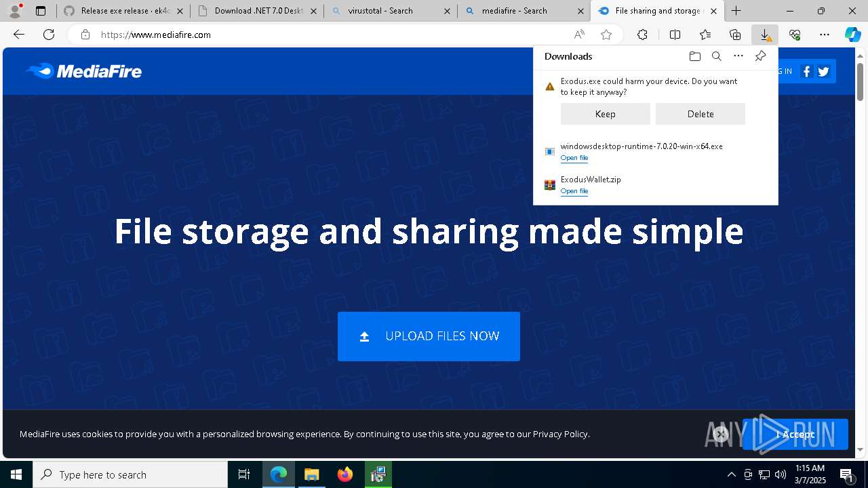Image resolution: width=868 pixels, height=488 pixels.
Task: Open the Windows Start menu
Action: (16, 474)
